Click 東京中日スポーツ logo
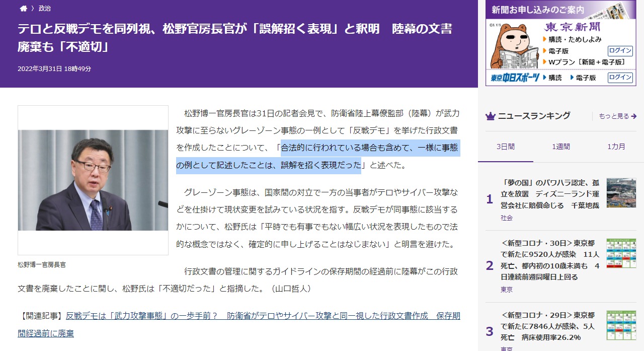644x351 pixels. pos(516,78)
